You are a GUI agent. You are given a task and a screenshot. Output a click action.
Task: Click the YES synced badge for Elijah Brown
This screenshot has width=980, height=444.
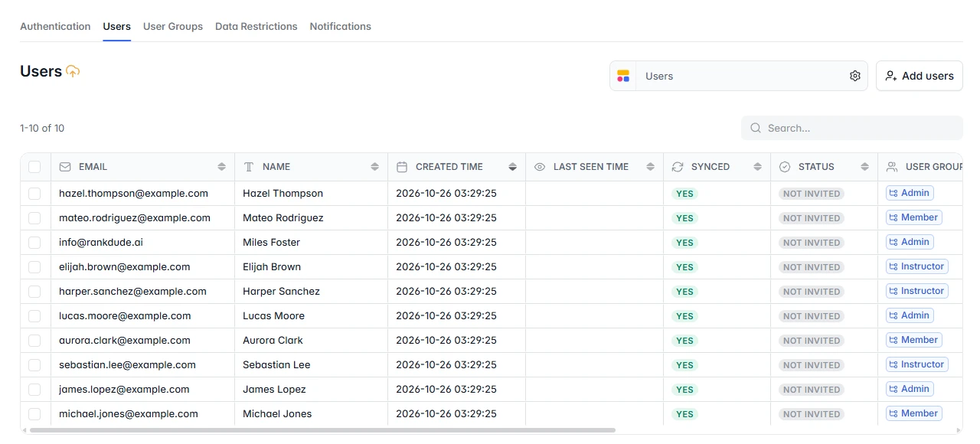point(684,267)
